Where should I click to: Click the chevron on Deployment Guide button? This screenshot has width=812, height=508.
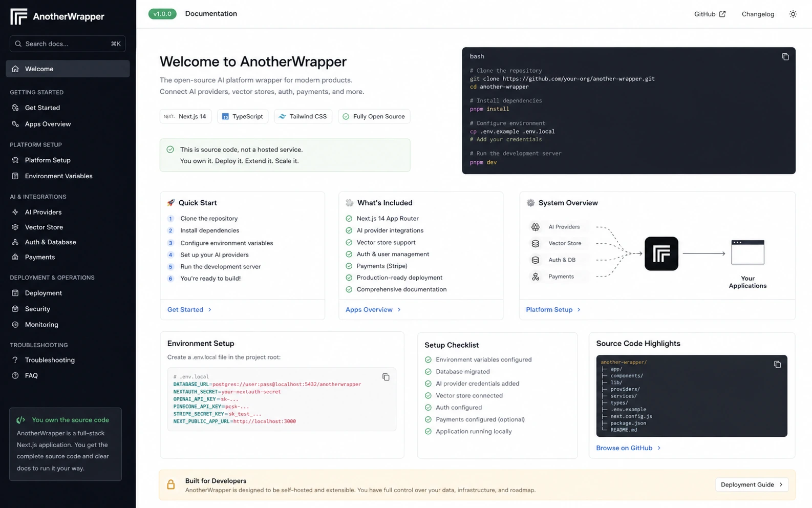point(781,484)
